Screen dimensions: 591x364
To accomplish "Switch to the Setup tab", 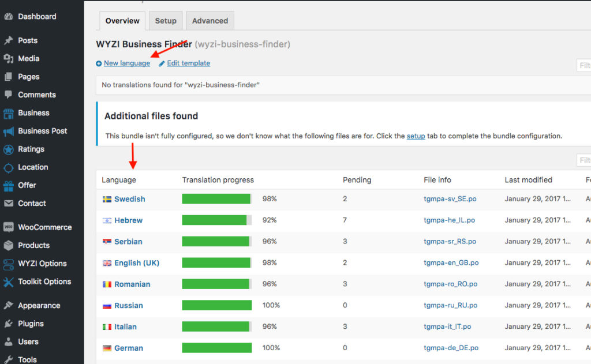I will coord(166,21).
